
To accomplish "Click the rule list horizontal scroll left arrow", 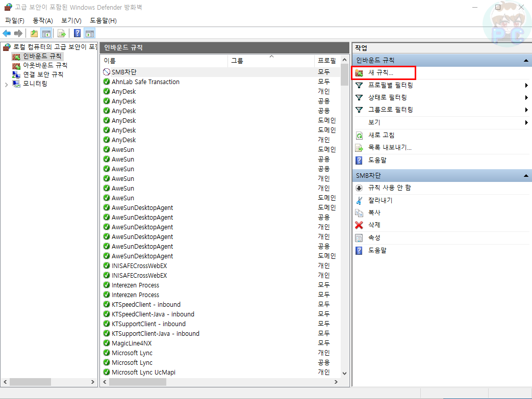I will point(105,382).
